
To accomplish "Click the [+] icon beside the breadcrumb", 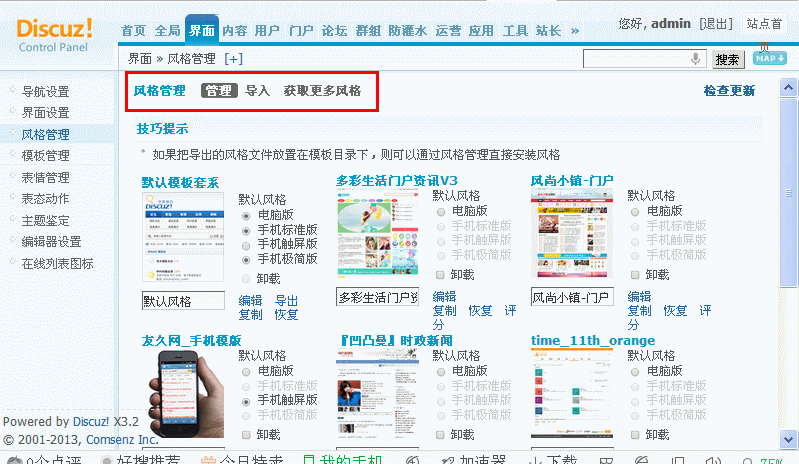I will [x=233, y=59].
